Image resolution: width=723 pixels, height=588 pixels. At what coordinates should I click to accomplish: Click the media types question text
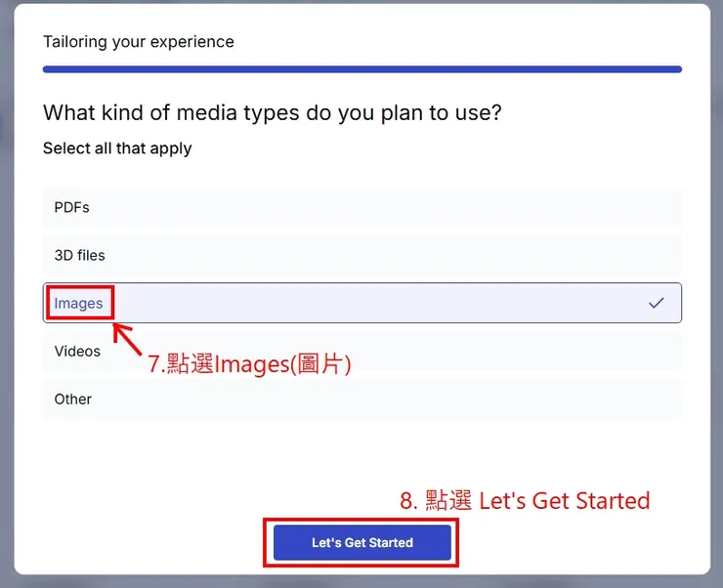[x=272, y=113]
